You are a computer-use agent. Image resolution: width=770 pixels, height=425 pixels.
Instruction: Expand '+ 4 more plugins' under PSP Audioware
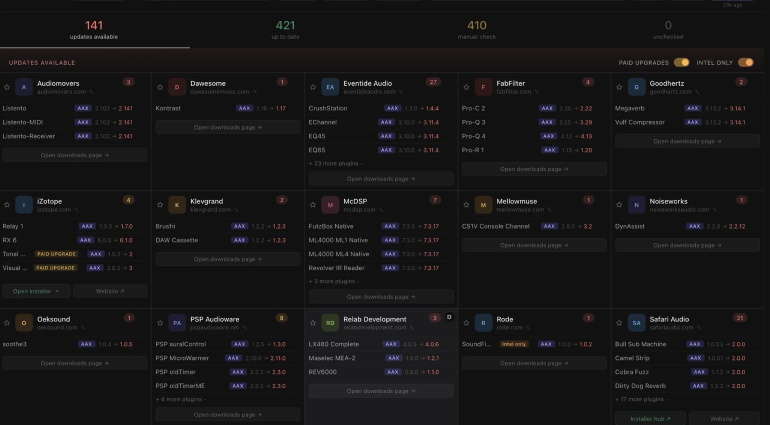[181, 399]
